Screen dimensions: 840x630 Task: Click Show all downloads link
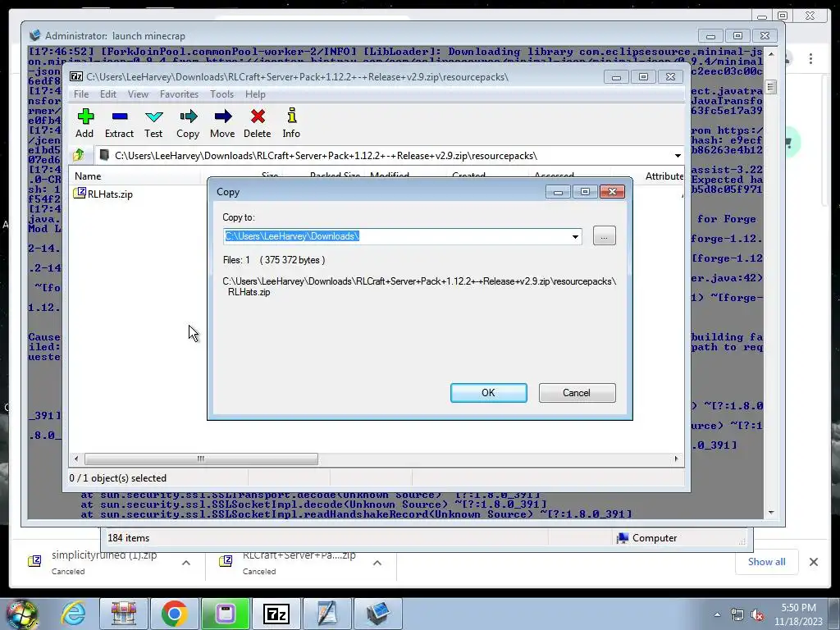(x=767, y=561)
